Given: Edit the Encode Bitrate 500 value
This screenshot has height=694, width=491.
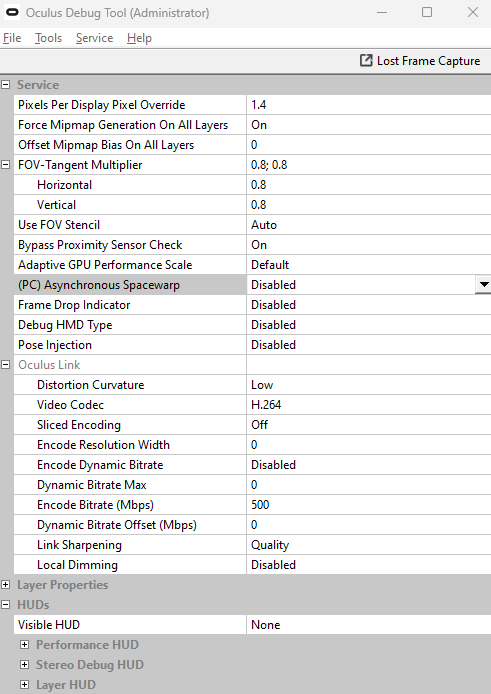Looking at the screenshot, I should pos(369,505).
